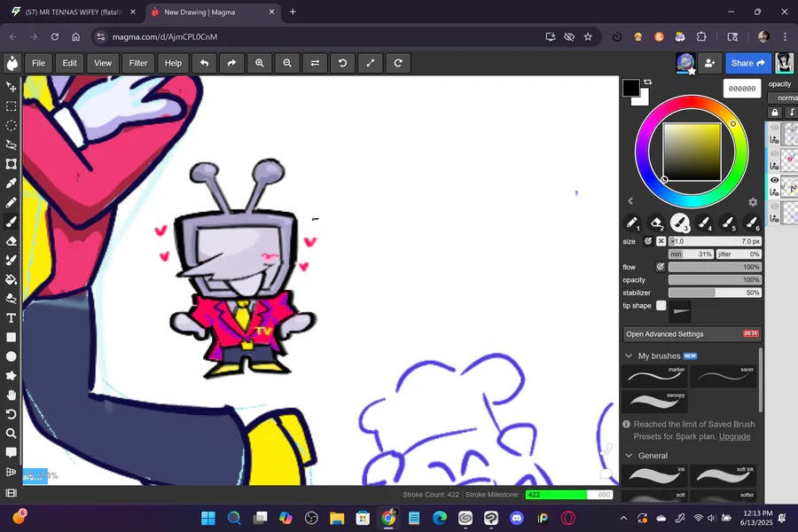Show the topmost layer via eye icon

[x=775, y=128]
